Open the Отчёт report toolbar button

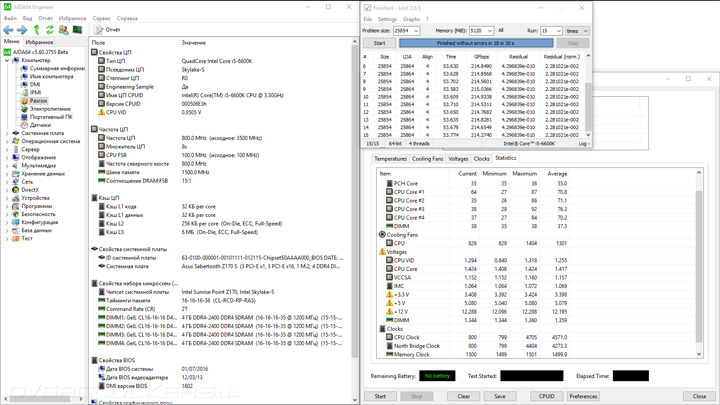tap(107, 30)
